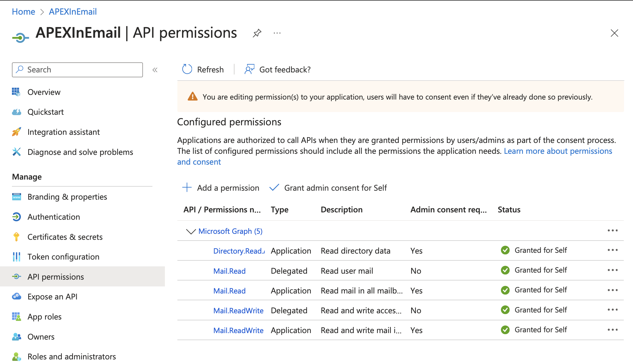Open ellipsis menu for Directory.Read row
Viewport: 633px width, 364px height.
coord(612,250)
